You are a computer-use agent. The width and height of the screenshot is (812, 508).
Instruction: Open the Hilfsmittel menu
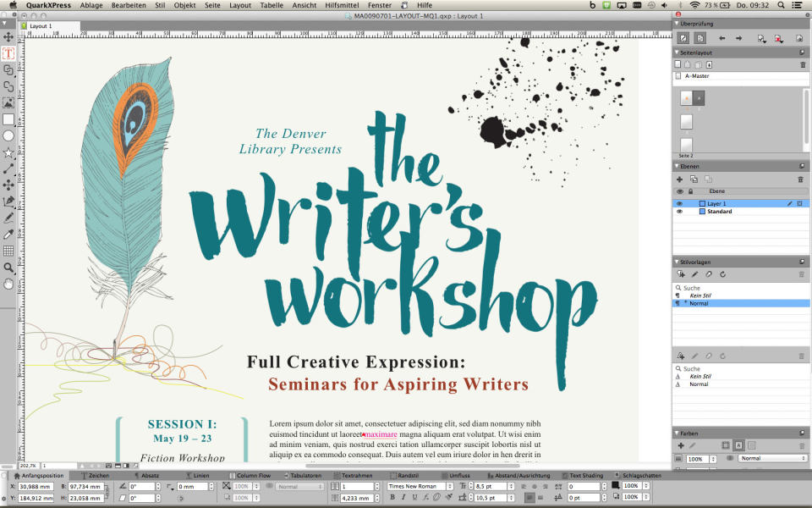(342, 5)
